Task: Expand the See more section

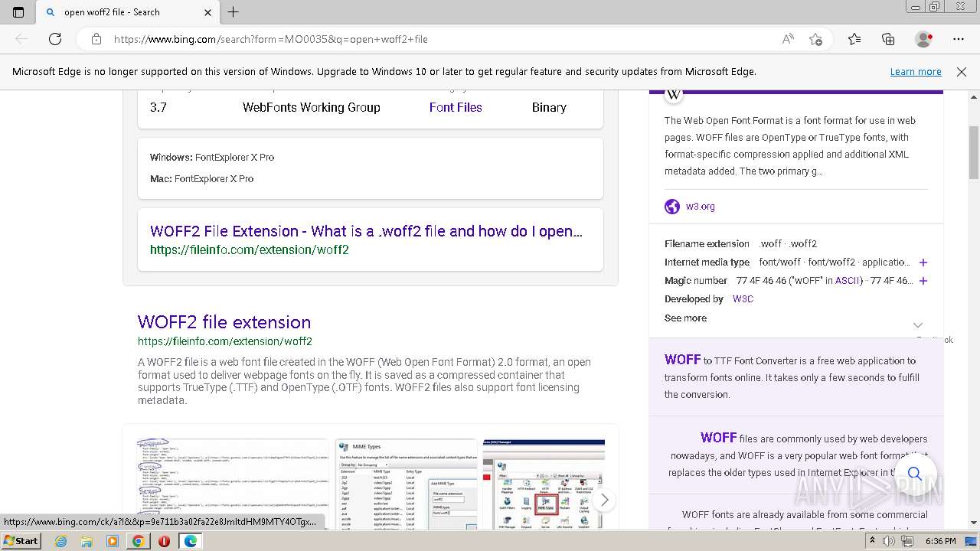Action: [685, 318]
